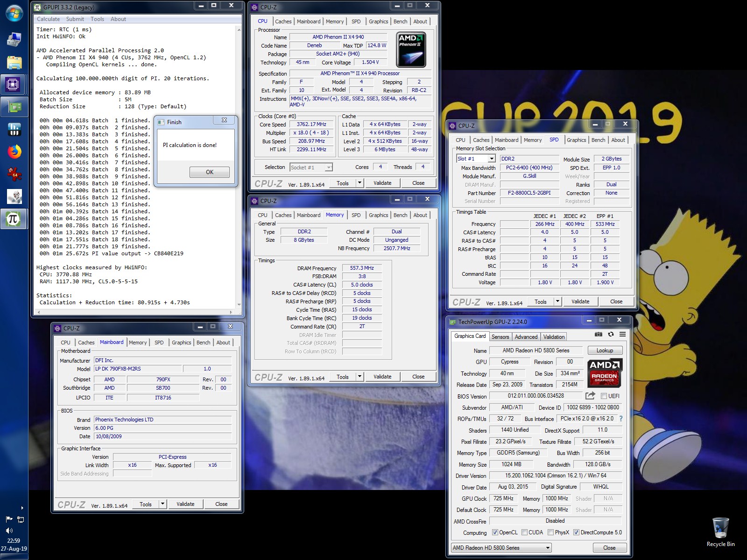Viewport: 747px width, 560px height.
Task: Take a GPU-Z screenshot with camera icon
Action: coord(599,334)
